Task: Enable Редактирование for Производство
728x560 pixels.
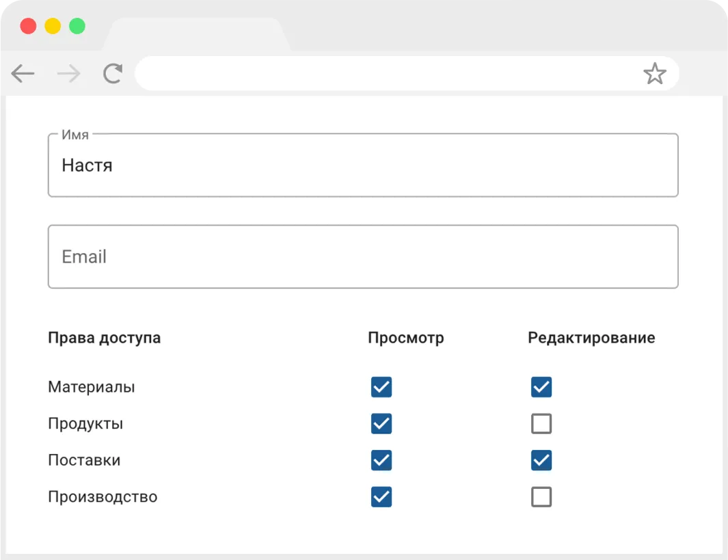Action: point(541,497)
